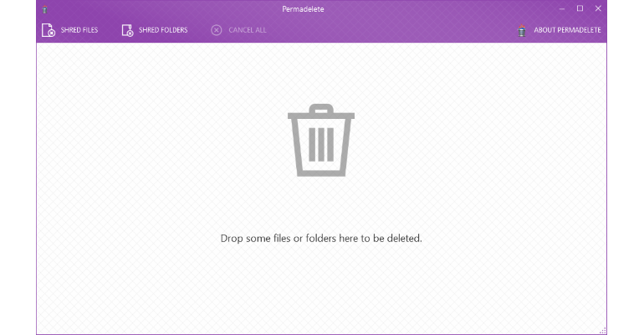This screenshot has width=644, height=335.
Task: Open the SHRED FILES text label
Action: tap(79, 30)
